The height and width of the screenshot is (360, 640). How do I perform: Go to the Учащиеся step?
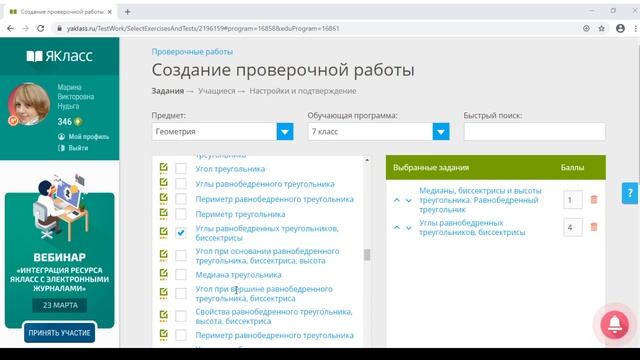click(x=217, y=91)
